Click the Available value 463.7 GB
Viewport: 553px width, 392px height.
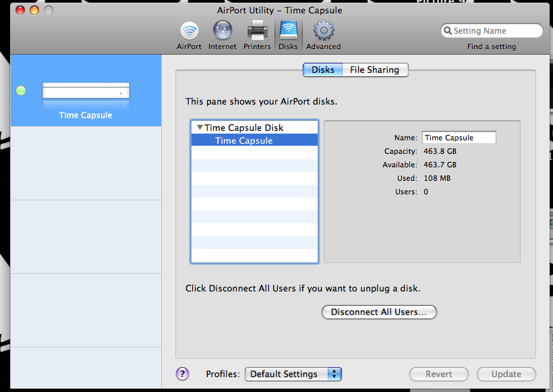coord(440,165)
